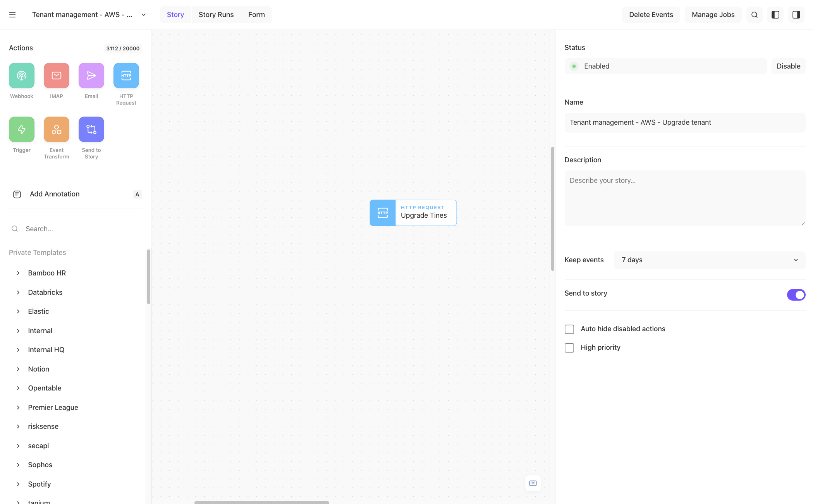Click the Enabled status indicator
The image size is (813, 504).
[x=665, y=66]
